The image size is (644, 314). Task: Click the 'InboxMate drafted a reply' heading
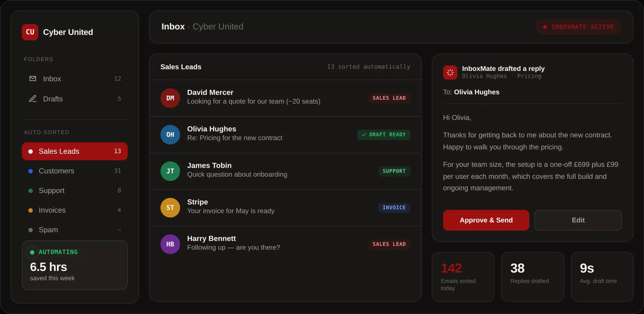(503, 69)
